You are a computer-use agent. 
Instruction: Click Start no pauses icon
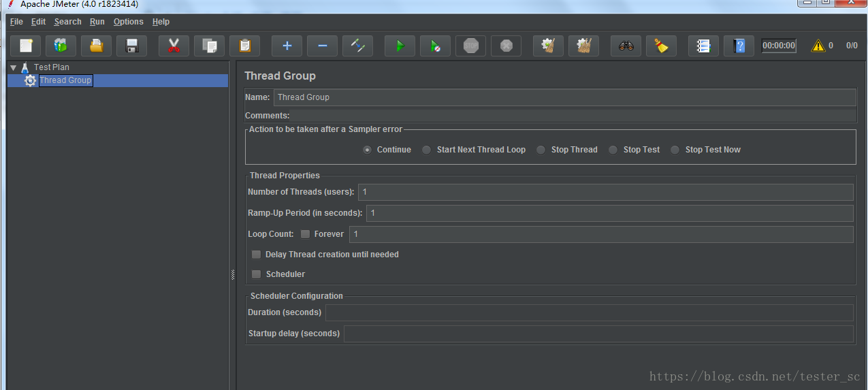pos(436,46)
